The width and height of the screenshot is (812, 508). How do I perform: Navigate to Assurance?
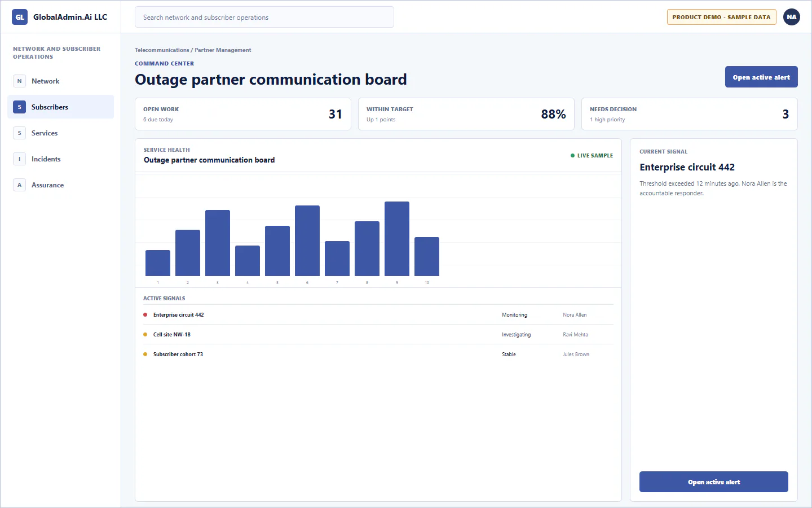pos(61,185)
